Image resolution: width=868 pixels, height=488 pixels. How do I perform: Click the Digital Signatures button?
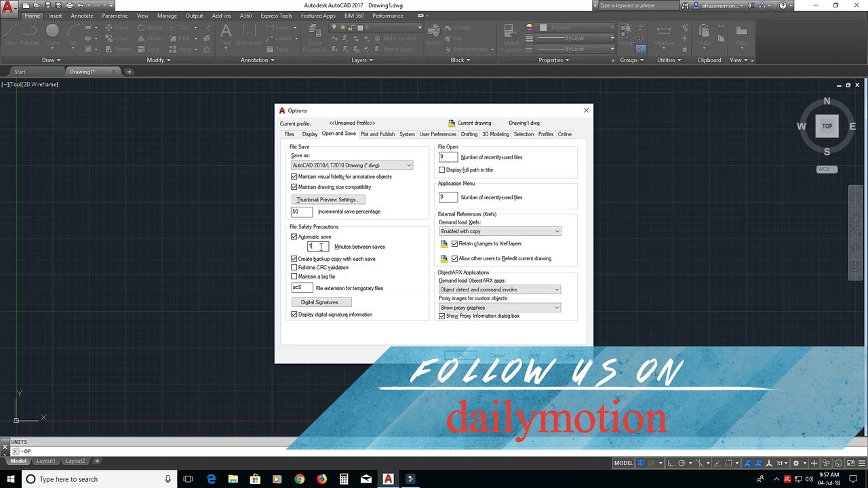tap(321, 302)
